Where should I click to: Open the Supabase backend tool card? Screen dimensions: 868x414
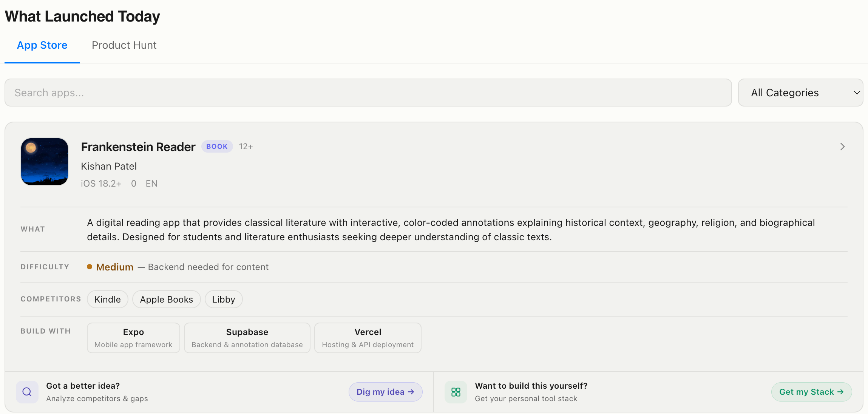(247, 338)
